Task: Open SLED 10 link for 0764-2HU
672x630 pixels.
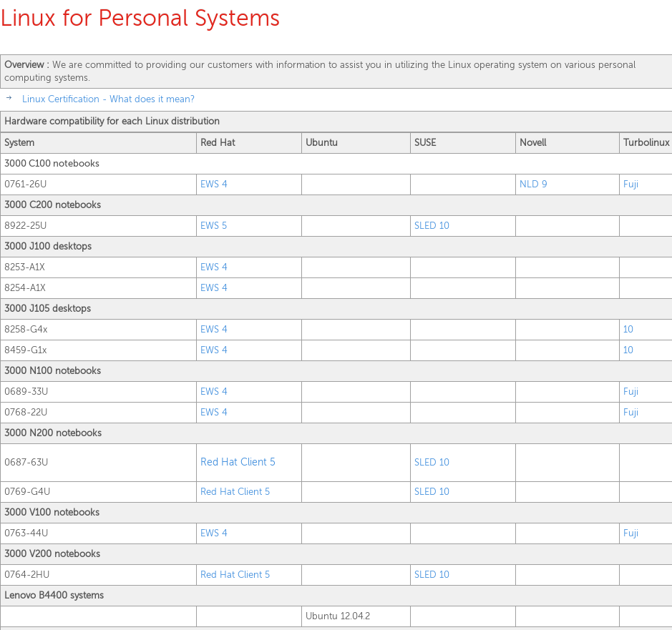Action: (x=432, y=575)
